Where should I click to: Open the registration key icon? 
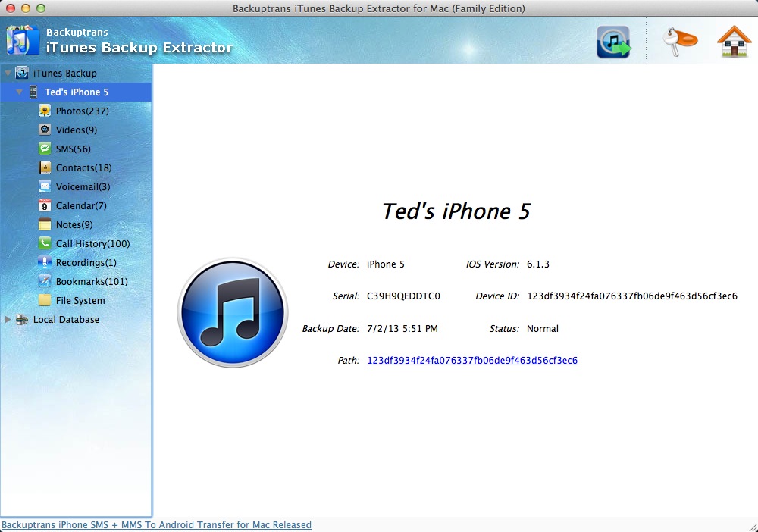tap(680, 42)
